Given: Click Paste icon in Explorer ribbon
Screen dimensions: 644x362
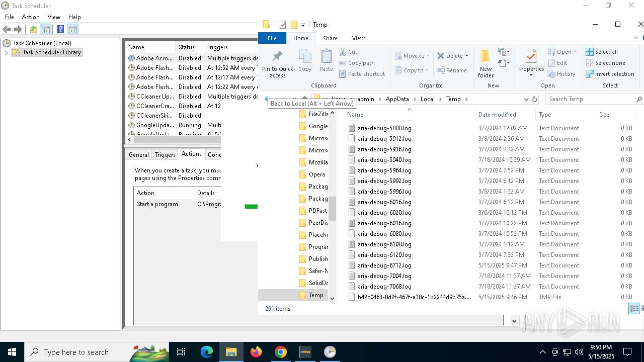Looking at the screenshot, I should coord(326,61).
